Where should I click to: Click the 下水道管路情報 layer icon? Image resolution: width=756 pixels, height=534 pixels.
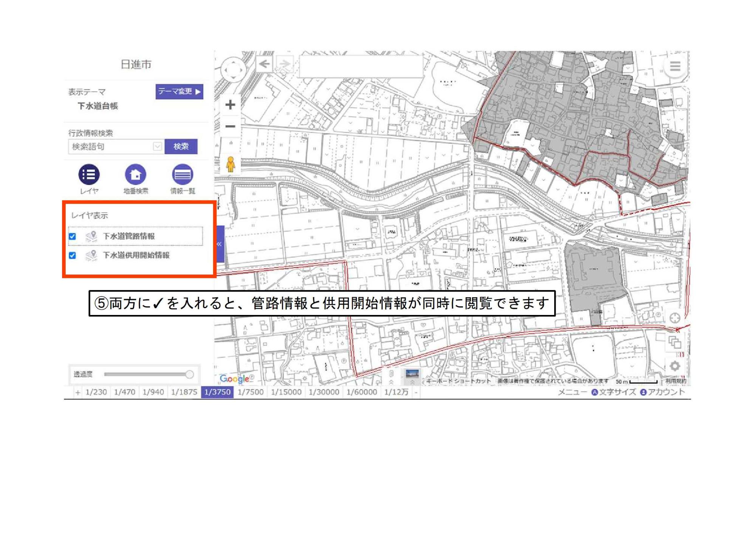tap(91, 236)
